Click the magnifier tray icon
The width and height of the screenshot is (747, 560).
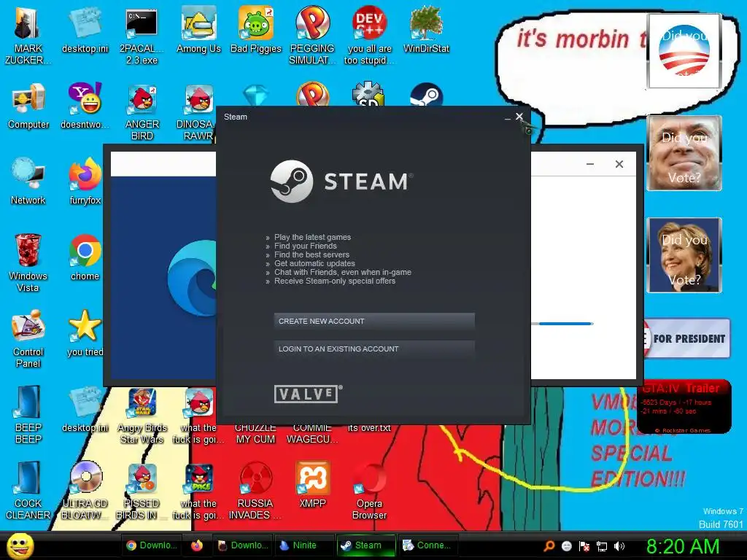(x=549, y=546)
